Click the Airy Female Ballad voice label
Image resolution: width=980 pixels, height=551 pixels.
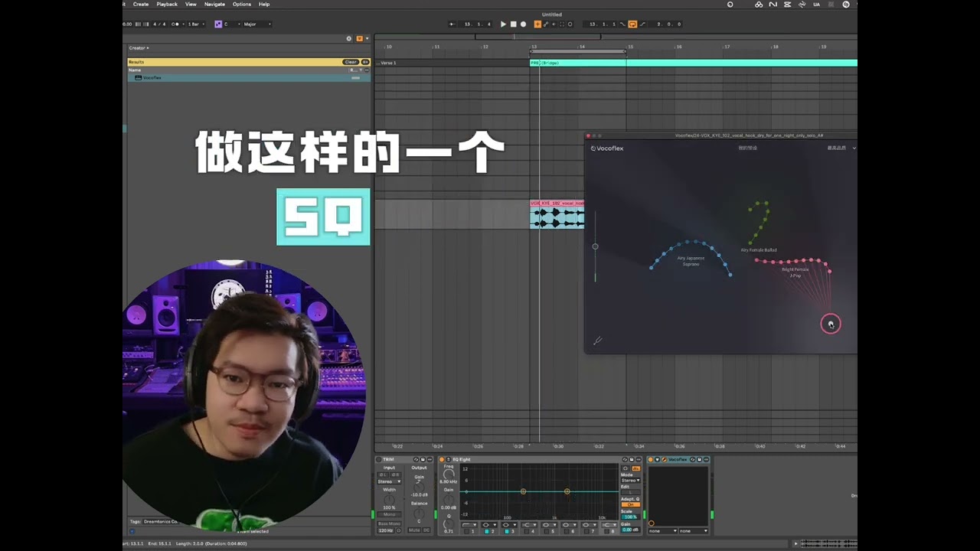pos(759,250)
